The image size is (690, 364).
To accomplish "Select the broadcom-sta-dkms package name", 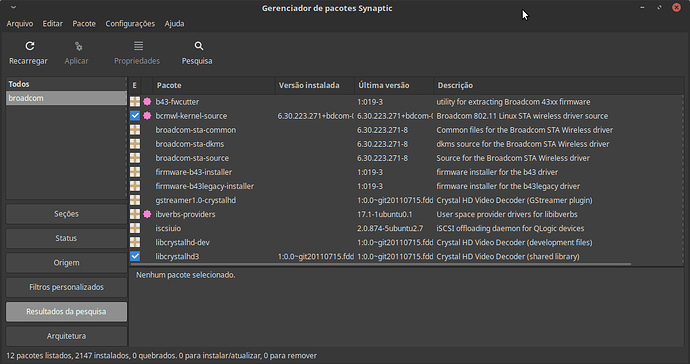I will tap(190, 144).
